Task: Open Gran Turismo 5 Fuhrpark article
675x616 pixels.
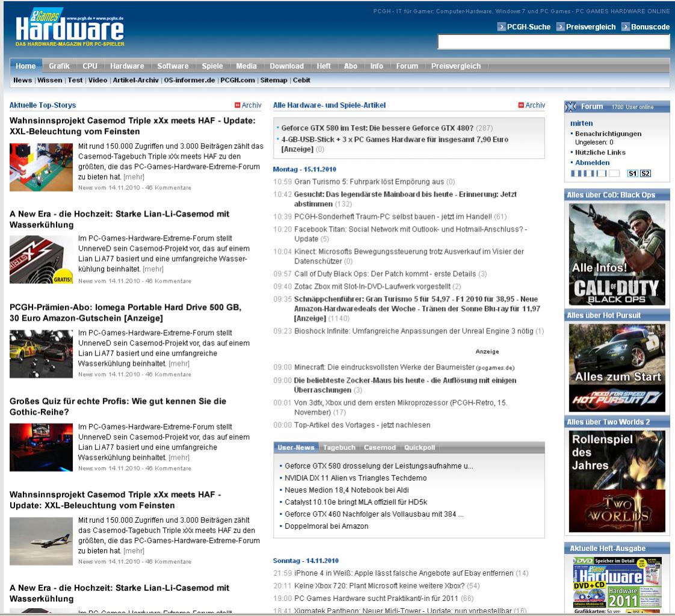Action: (369, 182)
